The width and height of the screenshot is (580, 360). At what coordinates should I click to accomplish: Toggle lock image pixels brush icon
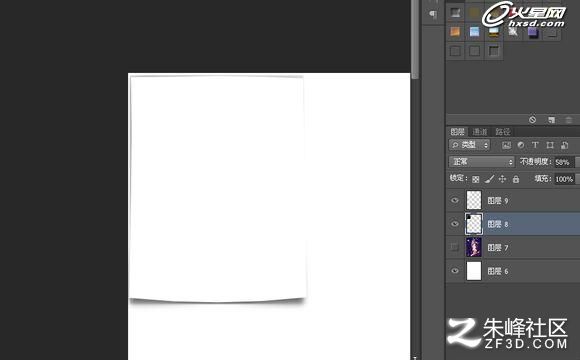pyautogui.click(x=489, y=179)
